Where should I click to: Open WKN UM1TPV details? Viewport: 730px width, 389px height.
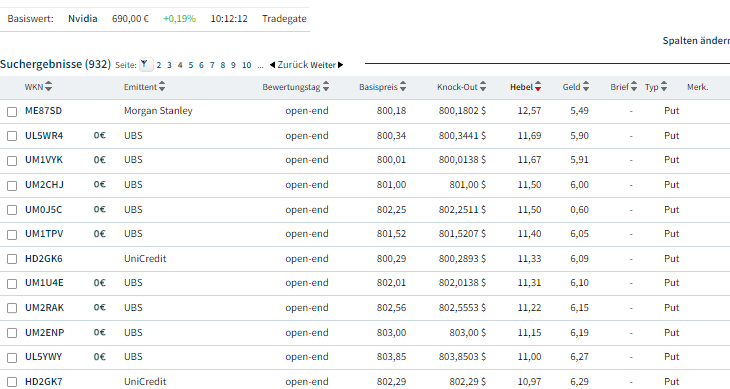[44, 234]
